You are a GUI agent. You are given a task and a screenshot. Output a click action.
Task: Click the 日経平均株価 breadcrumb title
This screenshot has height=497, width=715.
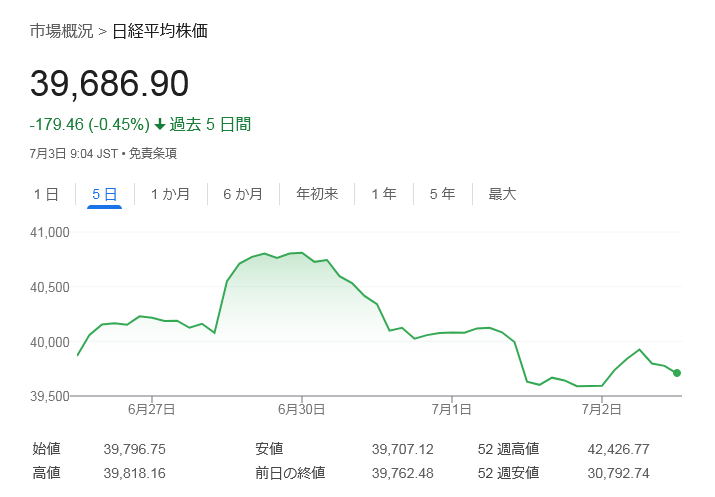[x=160, y=31]
